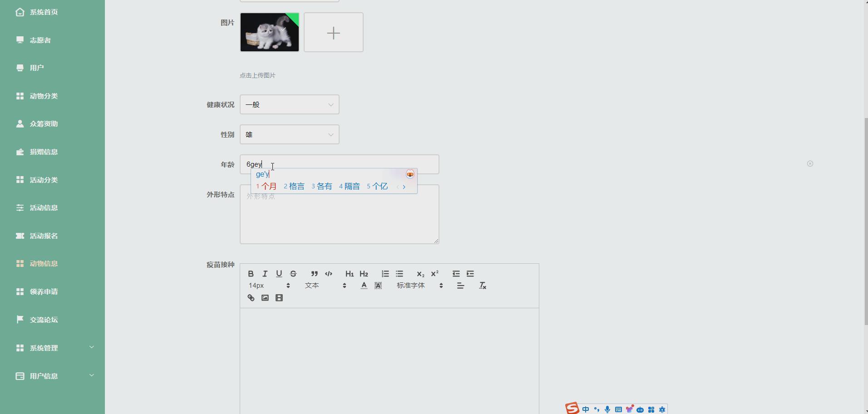The height and width of the screenshot is (414, 868).
Task: Decrease indent in the editor
Action: (456, 274)
